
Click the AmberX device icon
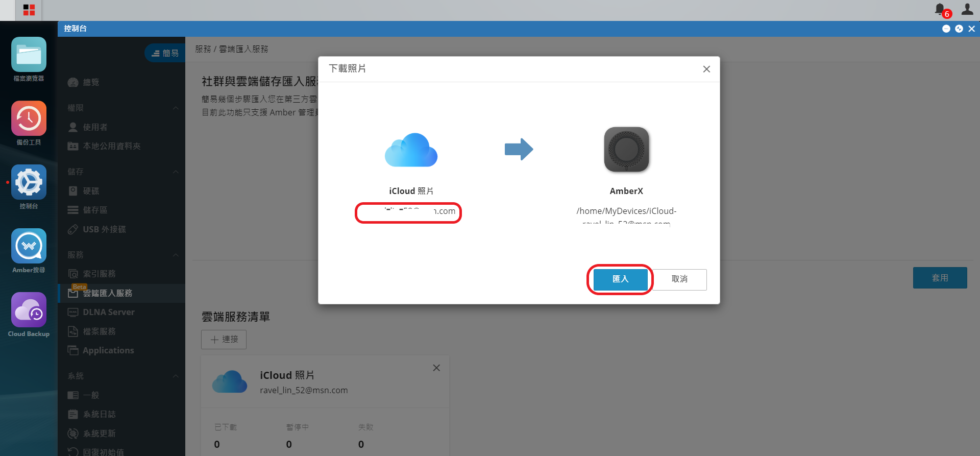(626, 149)
